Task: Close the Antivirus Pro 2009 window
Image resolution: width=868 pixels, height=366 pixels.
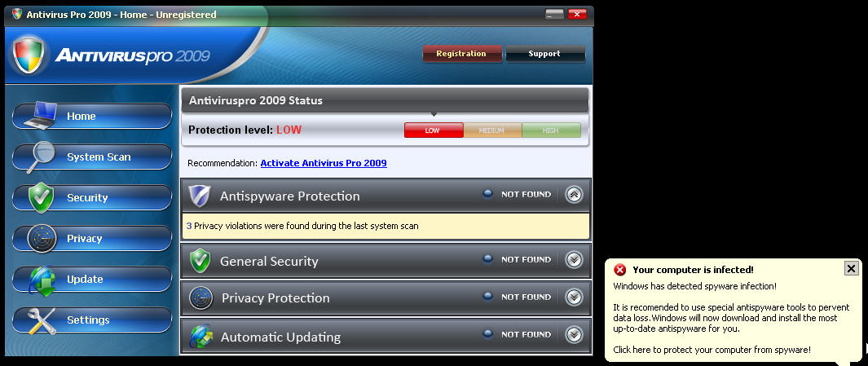Action: (577, 14)
